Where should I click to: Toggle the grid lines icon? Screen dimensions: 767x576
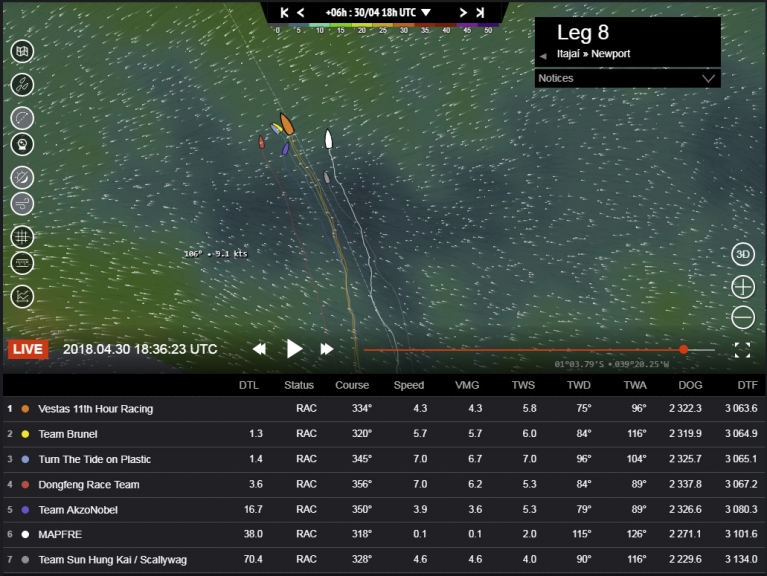tap(23, 237)
